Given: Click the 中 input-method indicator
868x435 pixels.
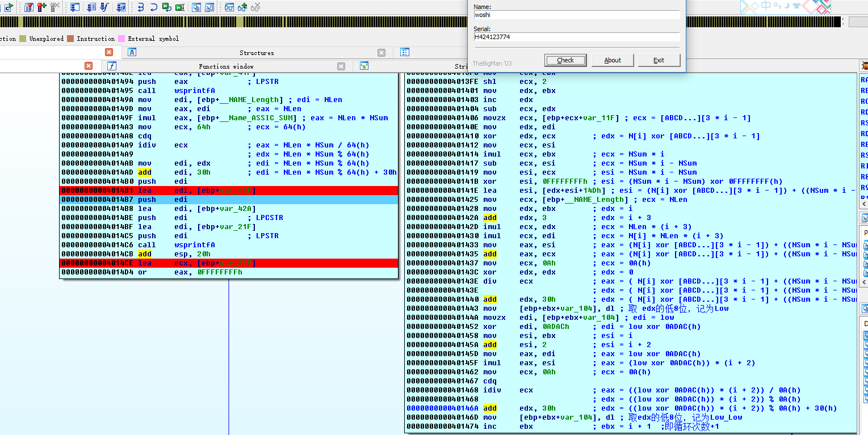Looking at the screenshot, I should coord(766,6).
